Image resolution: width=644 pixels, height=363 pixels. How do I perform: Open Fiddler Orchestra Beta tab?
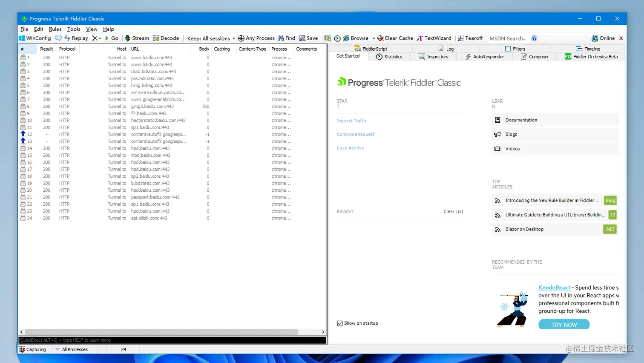[x=591, y=56]
